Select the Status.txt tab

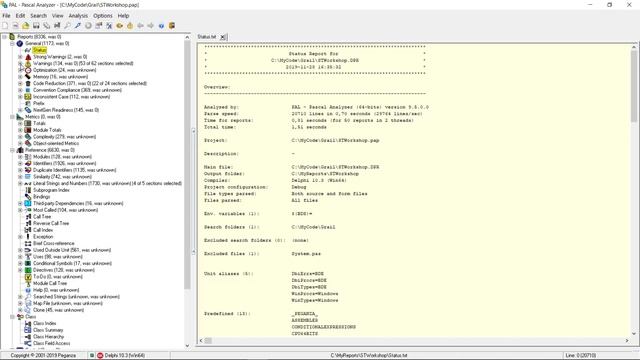pos(207,37)
